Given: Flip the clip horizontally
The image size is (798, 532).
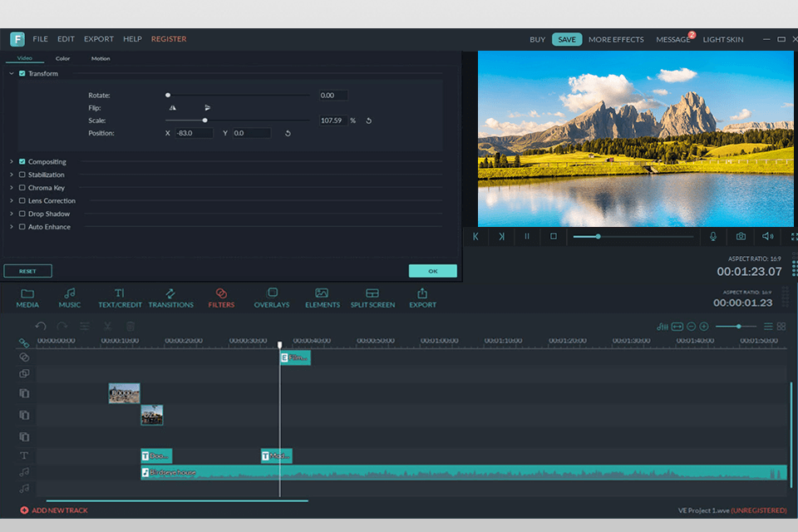Looking at the screenshot, I should 173,108.
